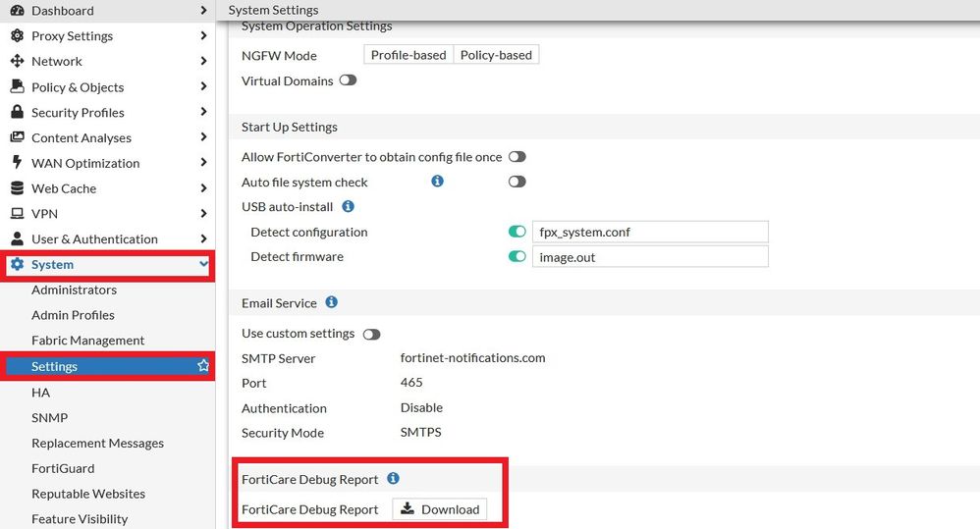The image size is (980, 529).
Task: Toggle the Auto file system check switch
Action: 517,182
